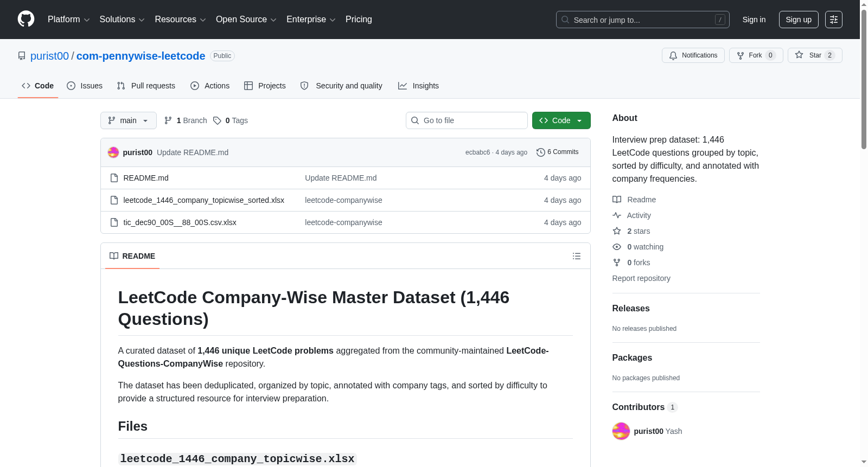Open the green Code dropdown
The width and height of the screenshot is (868, 467).
pyautogui.click(x=561, y=120)
